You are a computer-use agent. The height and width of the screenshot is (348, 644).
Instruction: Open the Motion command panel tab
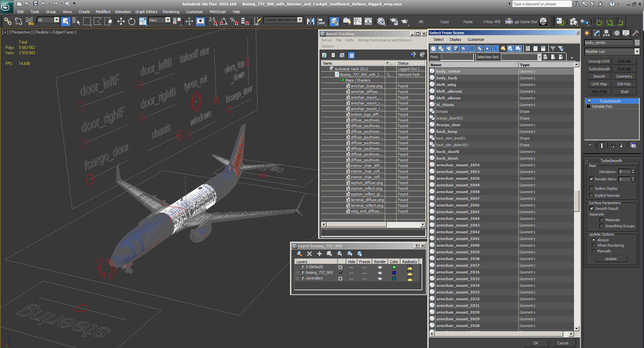tap(617, 33)
